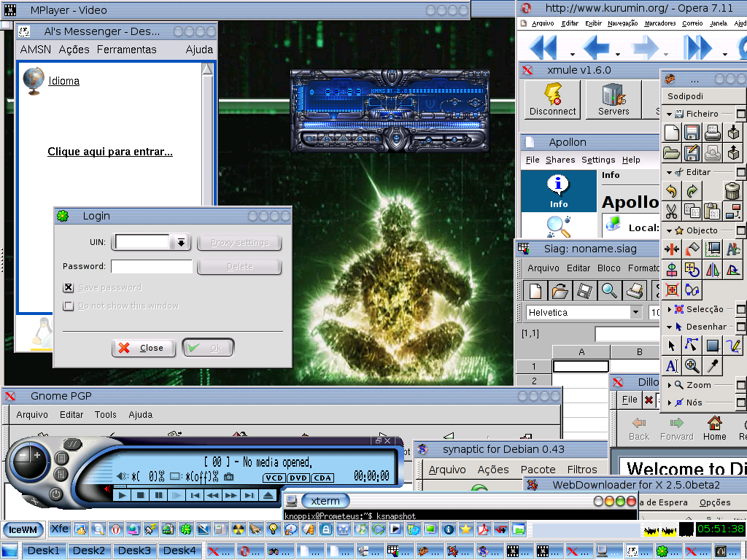The image size is (747, 560).
Task: Collapse the Editar section in Sodipodi
Action: coord(669,172)
